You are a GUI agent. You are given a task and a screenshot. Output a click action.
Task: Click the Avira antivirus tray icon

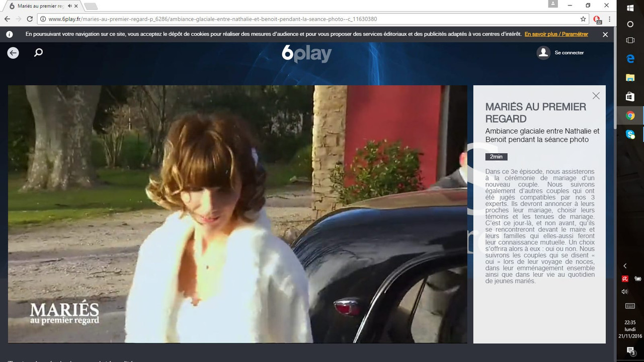(x=625, y=279)
